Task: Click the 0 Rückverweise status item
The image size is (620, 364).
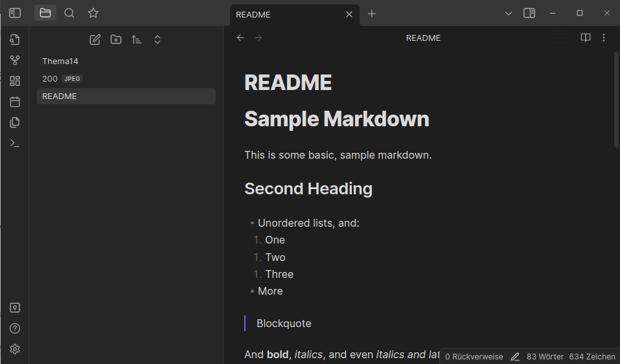Action: click(x=474, y=356)
